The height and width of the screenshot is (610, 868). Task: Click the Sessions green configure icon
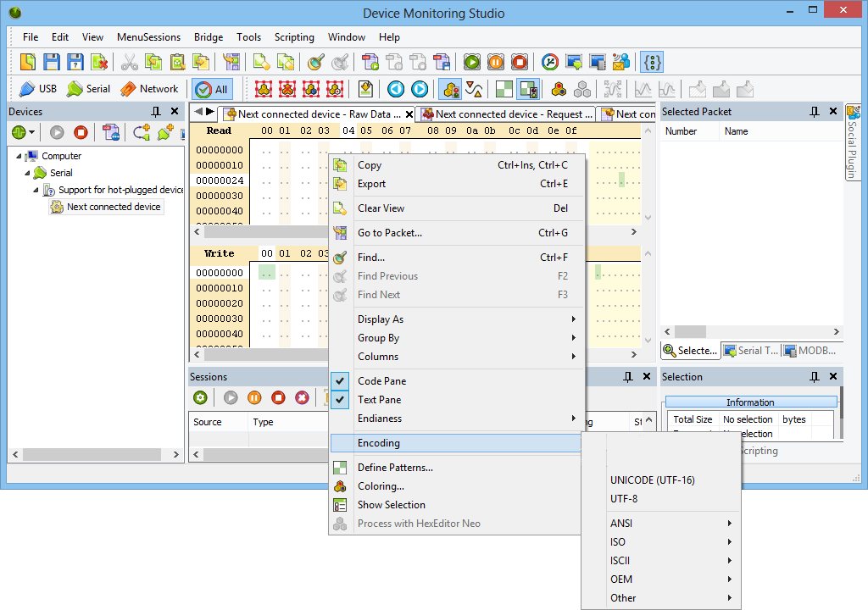[200, 397]
